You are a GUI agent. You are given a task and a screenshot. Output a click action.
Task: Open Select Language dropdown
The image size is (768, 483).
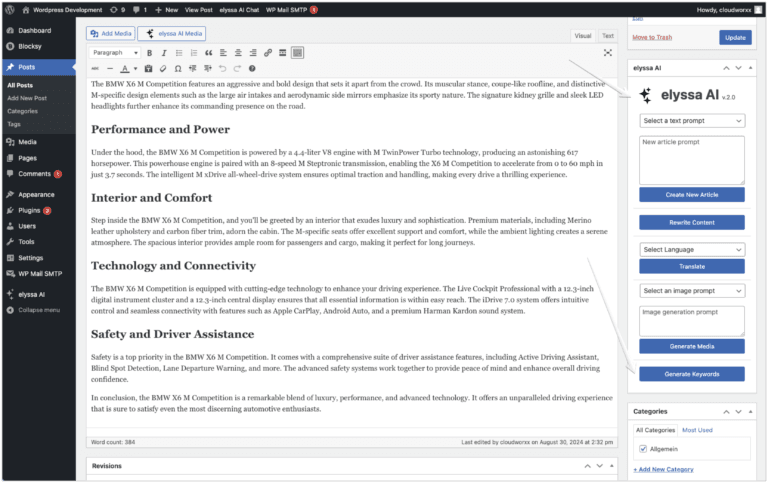point(692,249)
